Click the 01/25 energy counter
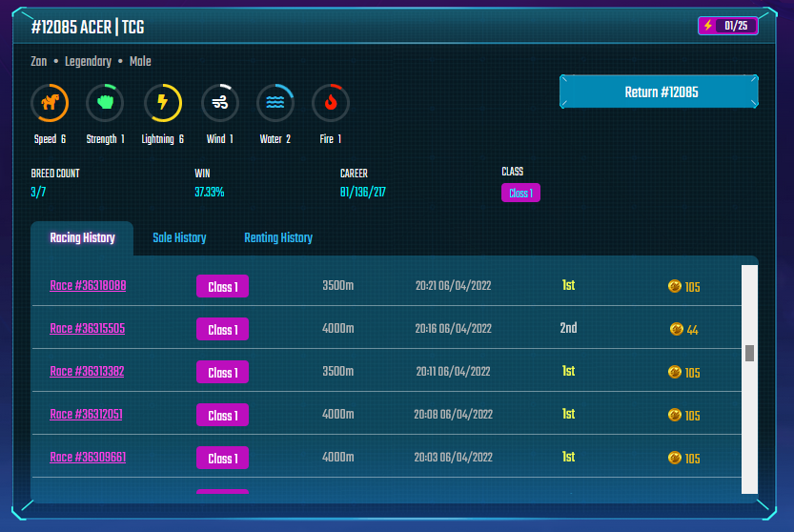 click(736, 26)
